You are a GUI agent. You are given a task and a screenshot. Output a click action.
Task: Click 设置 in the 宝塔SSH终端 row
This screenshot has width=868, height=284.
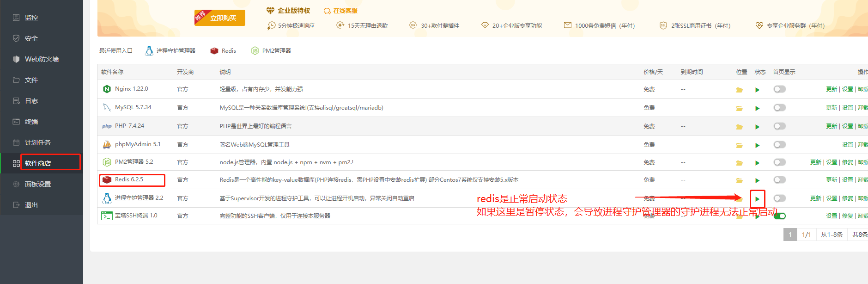(x=832, y=216)
